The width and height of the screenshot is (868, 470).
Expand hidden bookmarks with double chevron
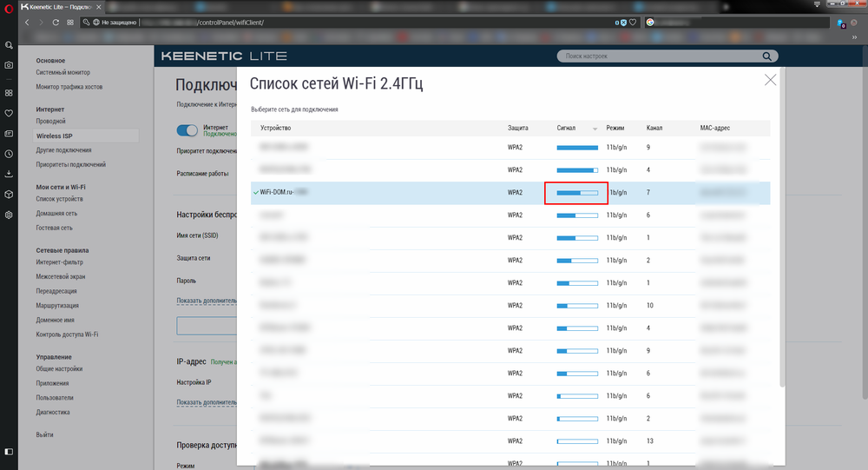[x=854, y=37]
